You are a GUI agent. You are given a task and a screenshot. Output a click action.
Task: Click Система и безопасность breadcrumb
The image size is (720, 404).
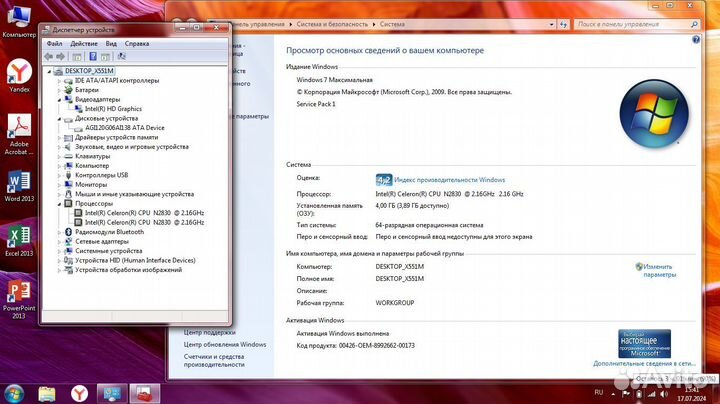click(332, 24)
